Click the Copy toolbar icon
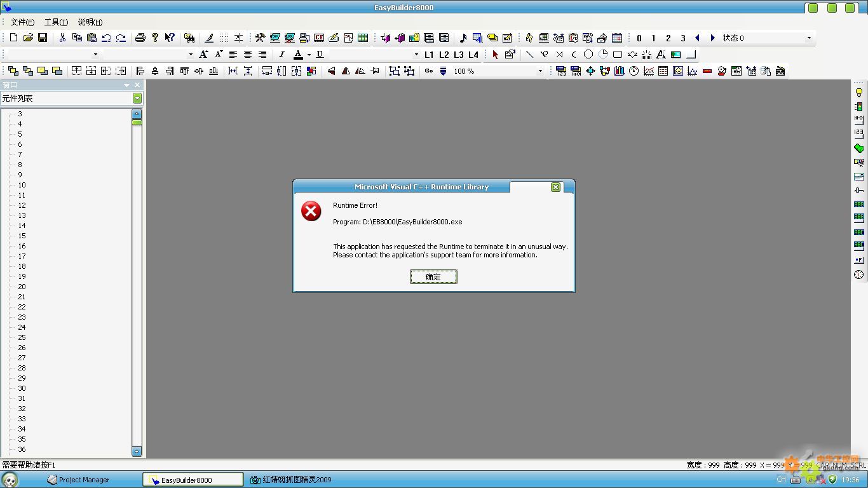 point(77,38)
